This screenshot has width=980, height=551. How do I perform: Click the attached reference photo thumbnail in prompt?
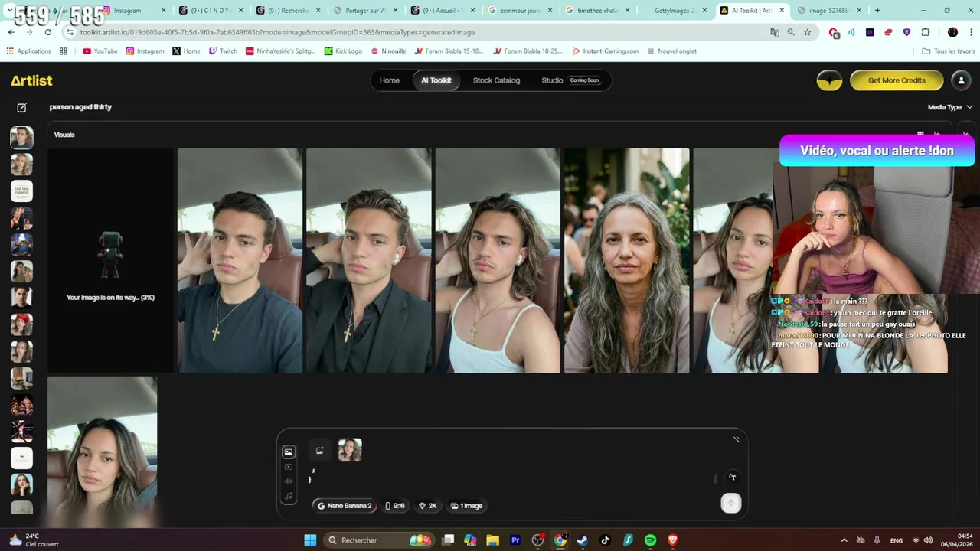pos(350,450)
